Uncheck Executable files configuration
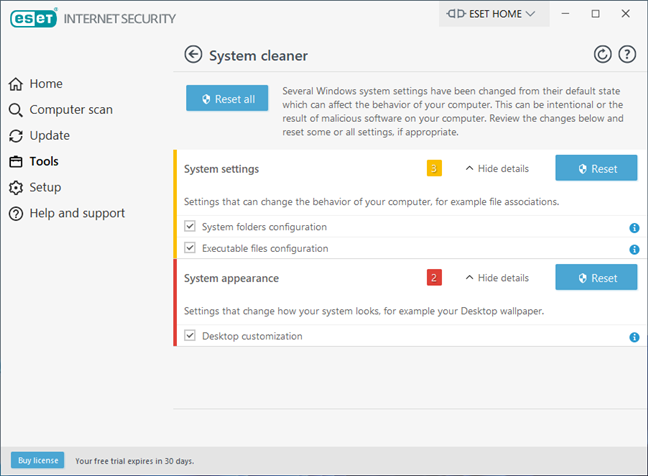 (190, 248)
